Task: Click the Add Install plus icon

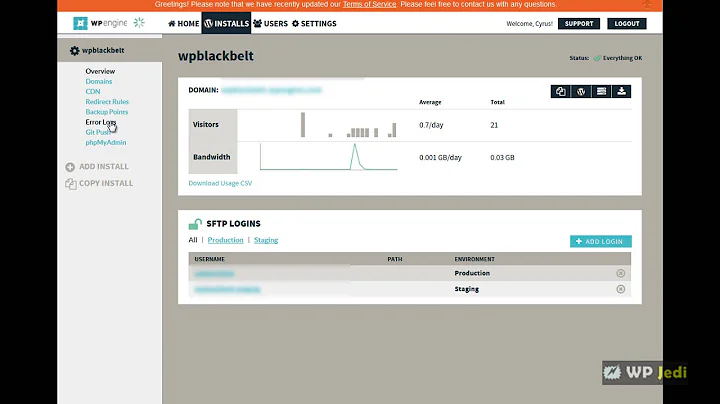Action: click(x=70, y=167)
